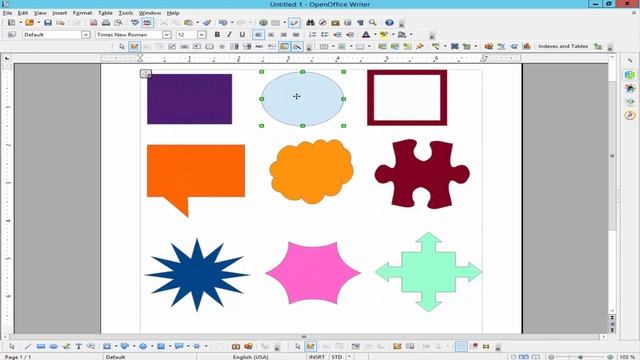Screen dimensions: 640x360
Task: Click the zoom out minus button
Action: coord(551,357)
